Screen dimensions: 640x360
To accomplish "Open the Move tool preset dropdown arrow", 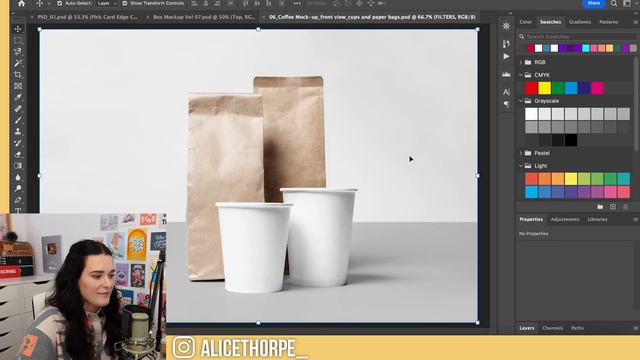I will 49,3.
